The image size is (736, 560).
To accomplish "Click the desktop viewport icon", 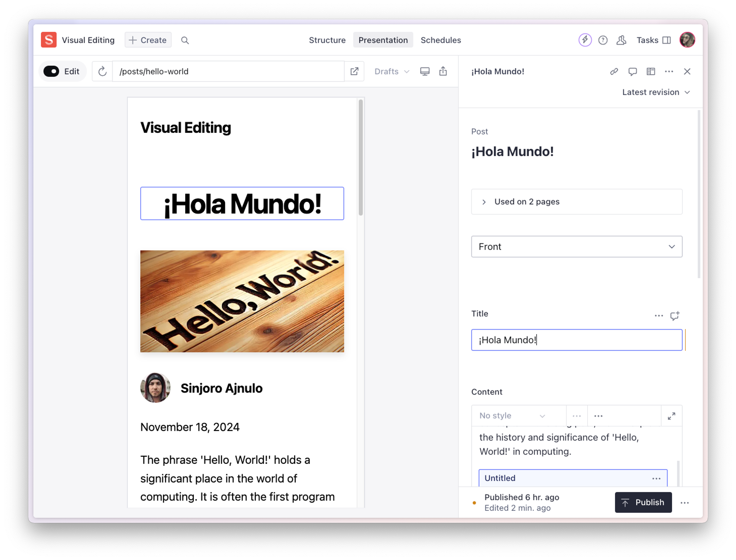I will tap(425, 71).
